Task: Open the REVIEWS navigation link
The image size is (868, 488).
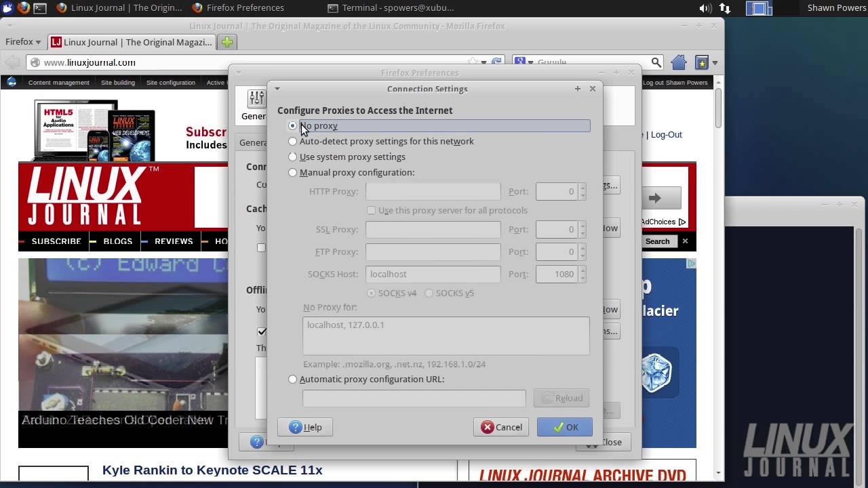Action: 174,241
